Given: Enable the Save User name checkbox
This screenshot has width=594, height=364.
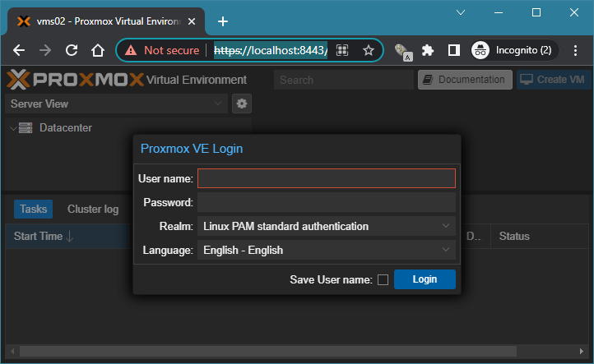Looking at the screenshot, I should coord(383,279).
